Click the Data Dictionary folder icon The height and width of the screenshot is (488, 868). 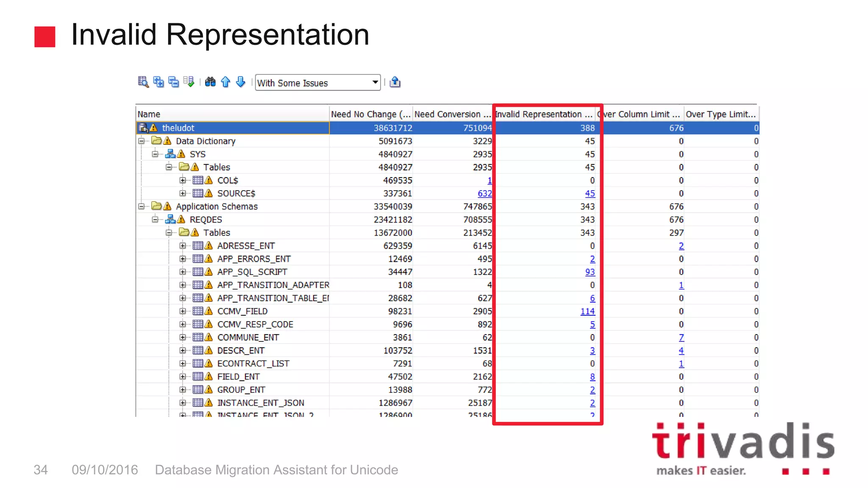pyautogui.click(x=156, y=141)
